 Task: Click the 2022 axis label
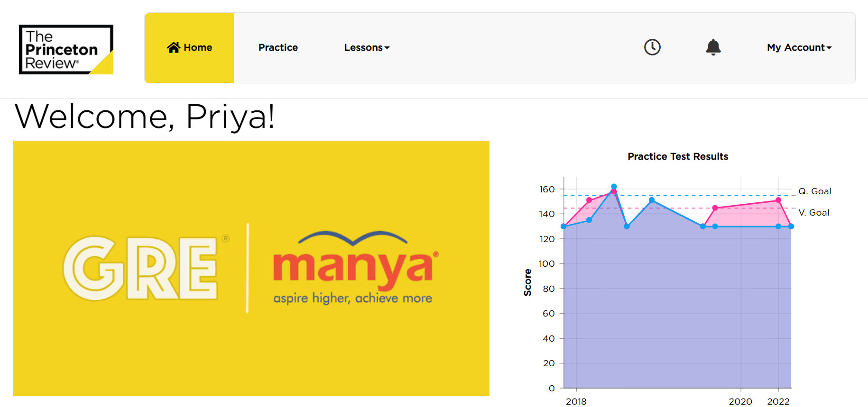778,401
